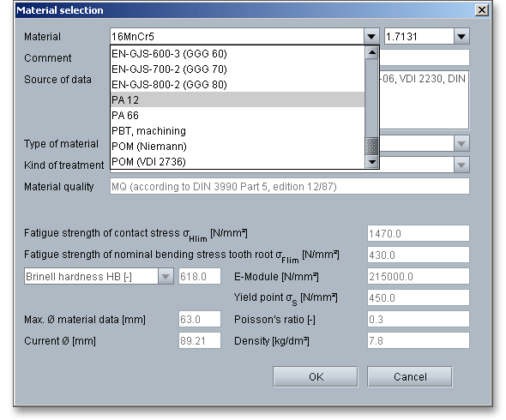This screenshot has height=420, width=506.
Task: Choose PBT, machining material
Action: tap(238, 130)
